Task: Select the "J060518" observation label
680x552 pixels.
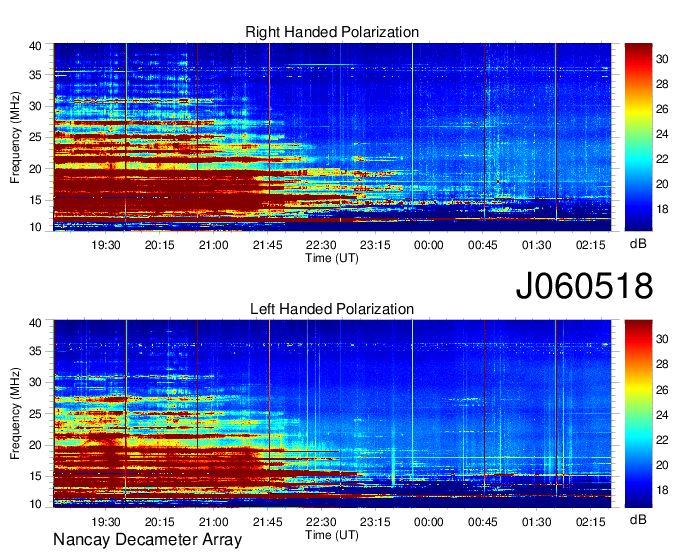Action: tap(584, 286)
